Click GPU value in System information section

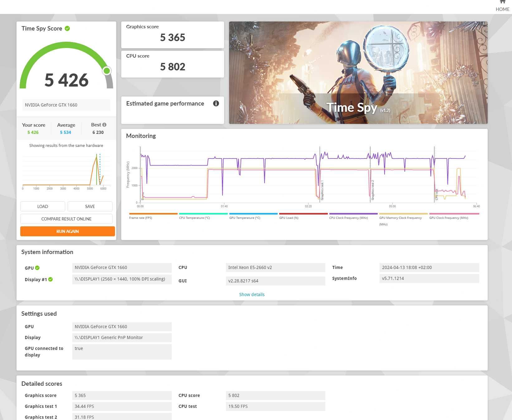click(122, 267)
